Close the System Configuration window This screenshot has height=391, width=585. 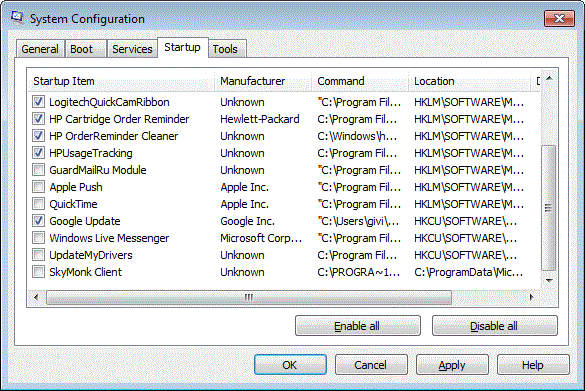pyautogui.click(x=559, y=19)
